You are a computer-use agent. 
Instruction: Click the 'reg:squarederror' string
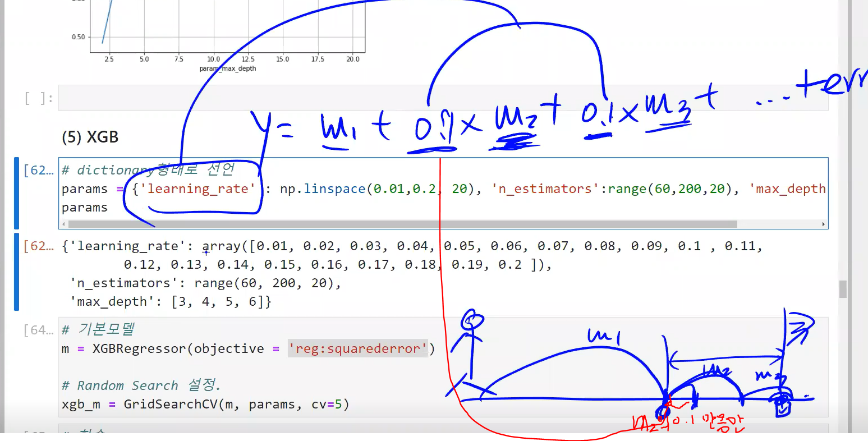pyautogui.click(x=358, y=348)
